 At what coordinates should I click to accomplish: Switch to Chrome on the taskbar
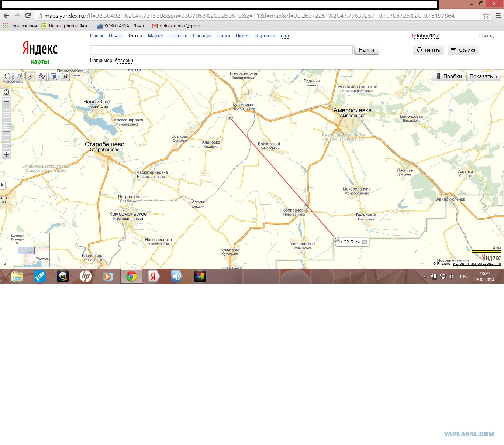pos(131,276)
